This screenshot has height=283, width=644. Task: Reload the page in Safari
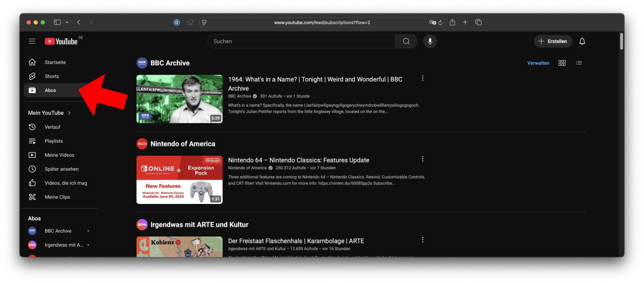(x=440, y=23)
